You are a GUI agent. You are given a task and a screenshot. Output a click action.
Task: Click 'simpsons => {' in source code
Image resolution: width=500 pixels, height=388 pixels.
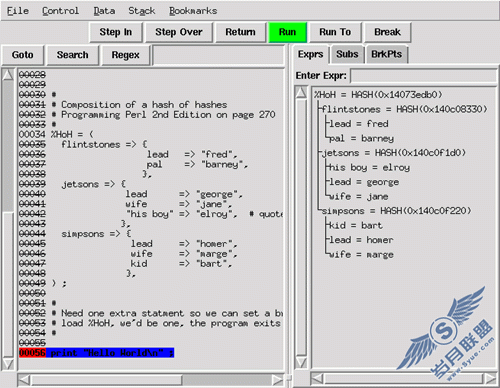pos(96,234)
